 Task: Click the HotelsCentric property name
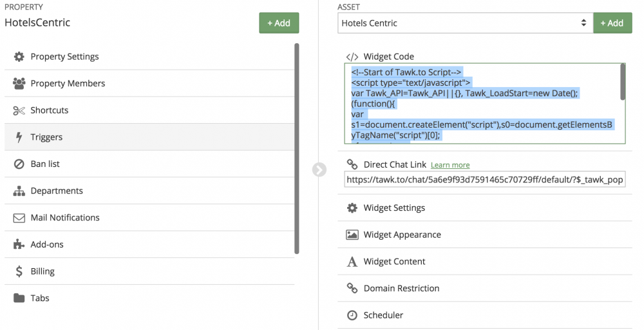pos(37,23)
